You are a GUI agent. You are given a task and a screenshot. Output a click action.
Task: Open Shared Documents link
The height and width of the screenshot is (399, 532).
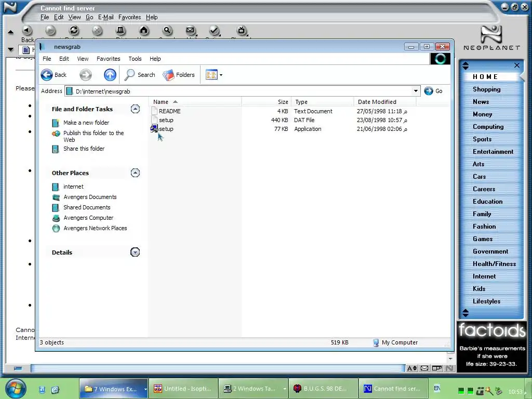tap(87, 207)
